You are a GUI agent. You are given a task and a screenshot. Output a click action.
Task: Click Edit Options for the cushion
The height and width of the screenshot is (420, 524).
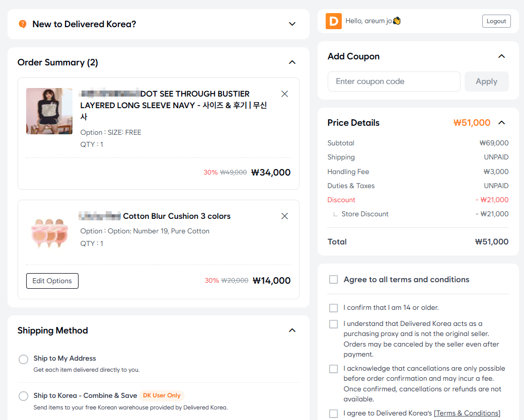[x=52, y=281]
